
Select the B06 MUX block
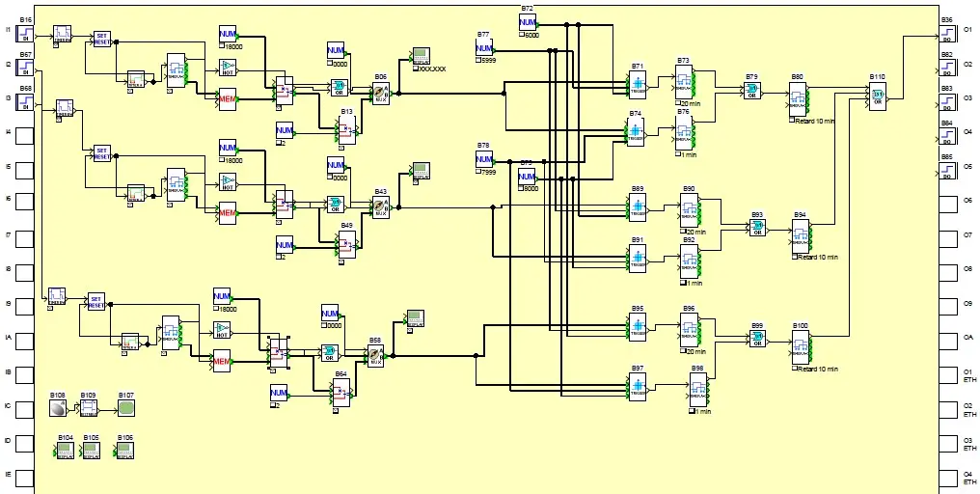pos(380,92)
